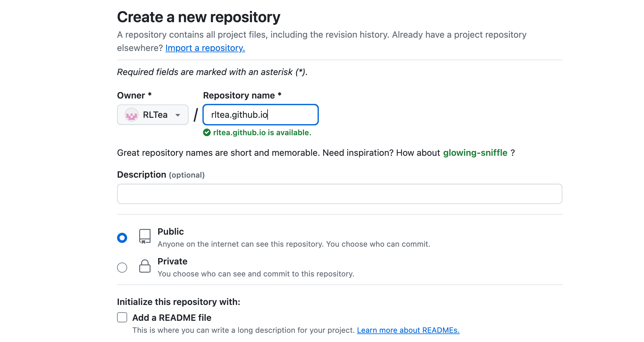Click the green availability checkmark icon
The height and width of the screenshot is (342, 644).
207,133
